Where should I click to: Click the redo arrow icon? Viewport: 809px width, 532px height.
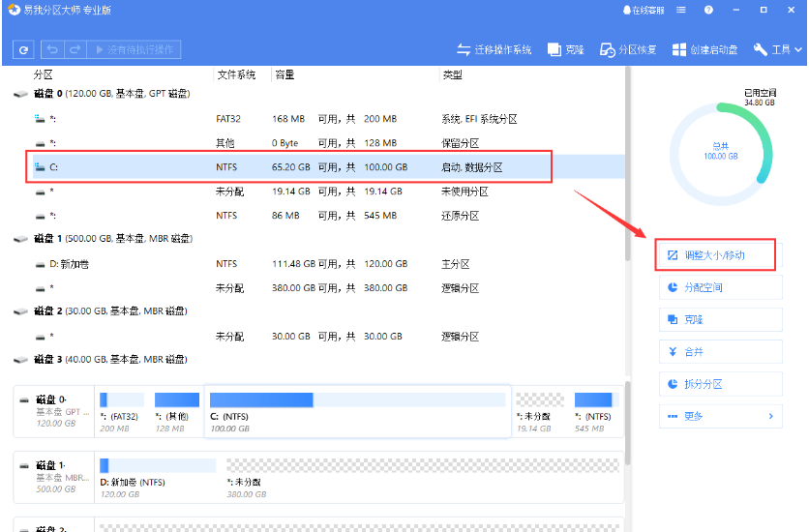tap(74, 49)
